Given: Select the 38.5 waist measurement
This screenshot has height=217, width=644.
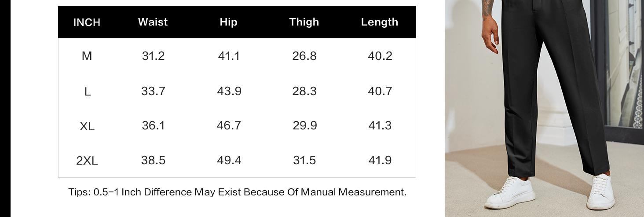Looking at the screenshot, I should (x=153, y=160).
